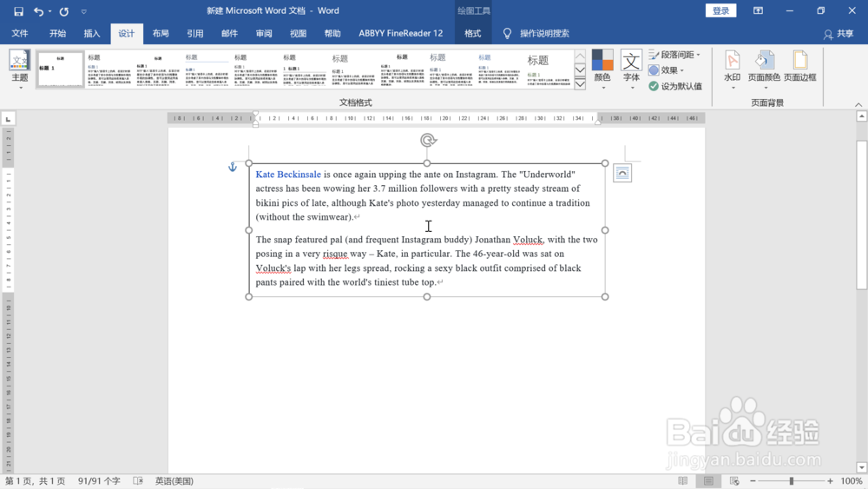This screenshot has width=868, height=489.
Task: Switch to the 引用 (References) tab
Action: coord(194,33)
